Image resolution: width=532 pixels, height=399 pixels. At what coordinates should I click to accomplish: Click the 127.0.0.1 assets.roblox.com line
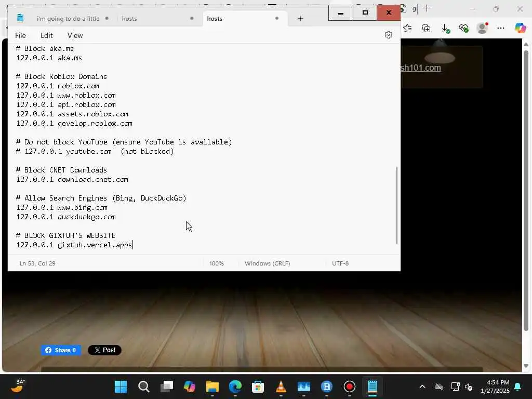coord(72,114)
